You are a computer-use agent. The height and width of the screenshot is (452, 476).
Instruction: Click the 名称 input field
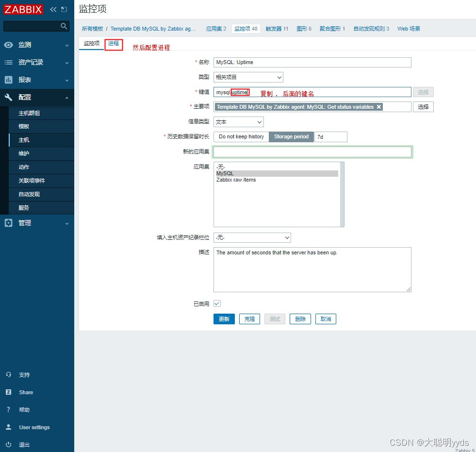[x=312, y=62]
